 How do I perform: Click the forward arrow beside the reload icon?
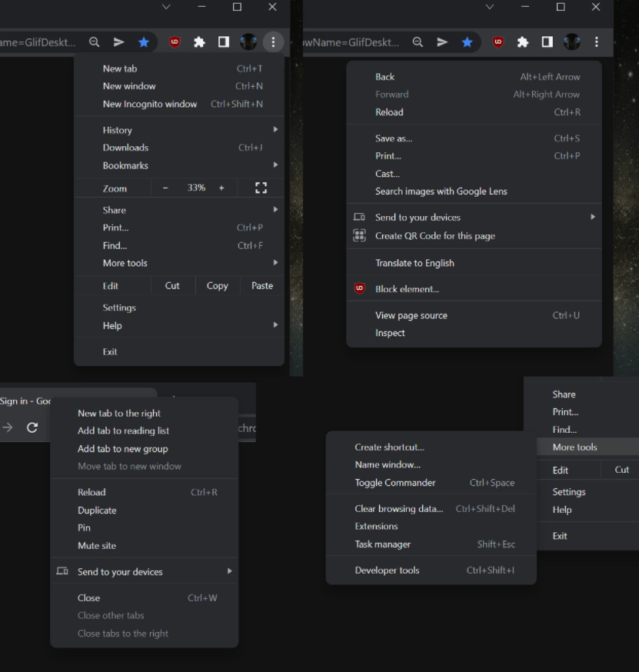point(8,427)
